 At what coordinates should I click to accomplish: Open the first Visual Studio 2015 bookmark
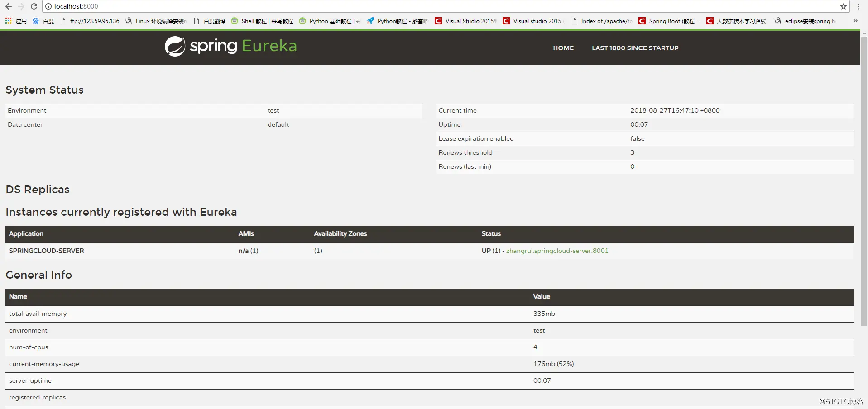(x=465, y=21)
